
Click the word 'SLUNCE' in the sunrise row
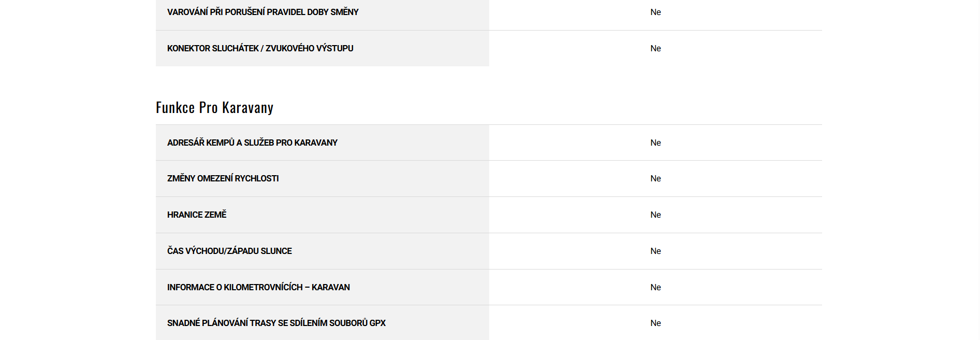276,251
